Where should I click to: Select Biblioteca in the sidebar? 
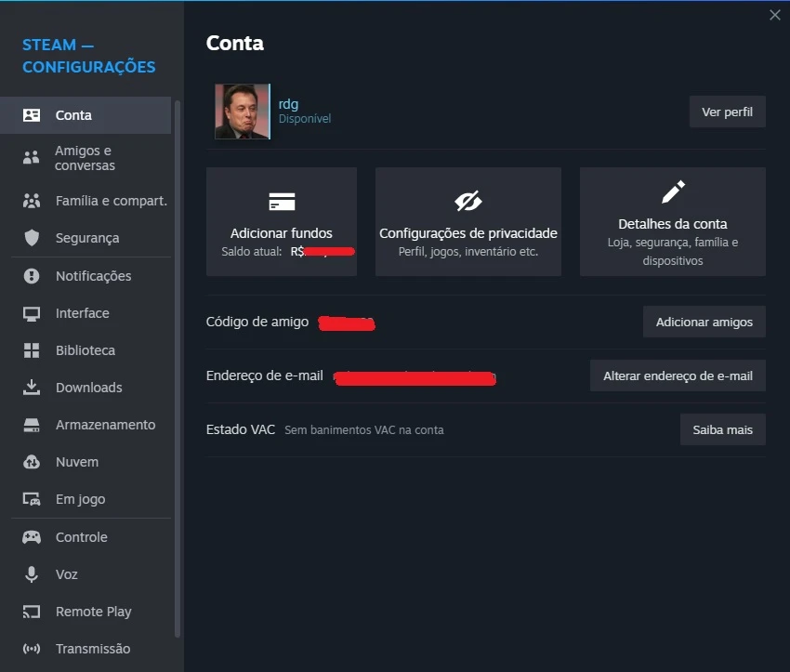tap(86, 350)
